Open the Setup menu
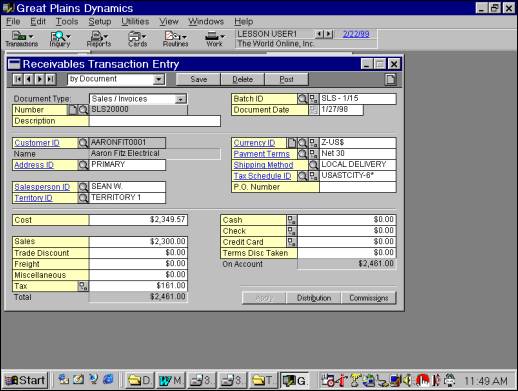The height and width of the screenshot is (391, 518). [x=100, y=22]
